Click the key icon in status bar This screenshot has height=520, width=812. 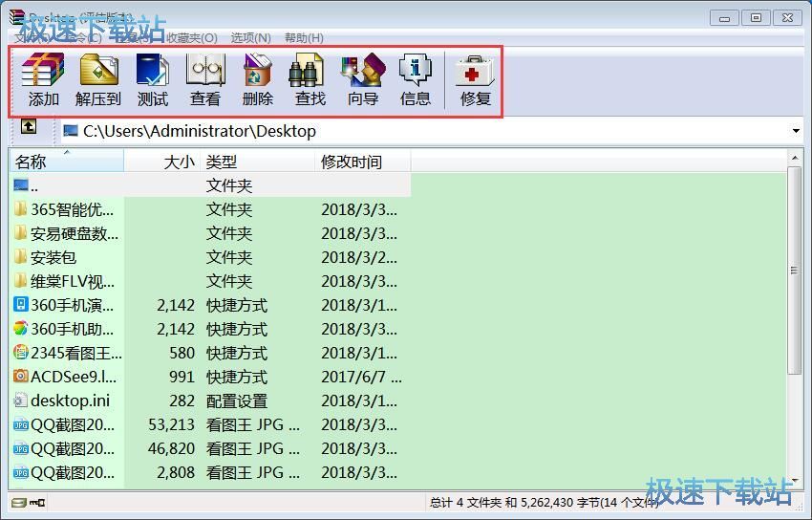coord(38,503)
